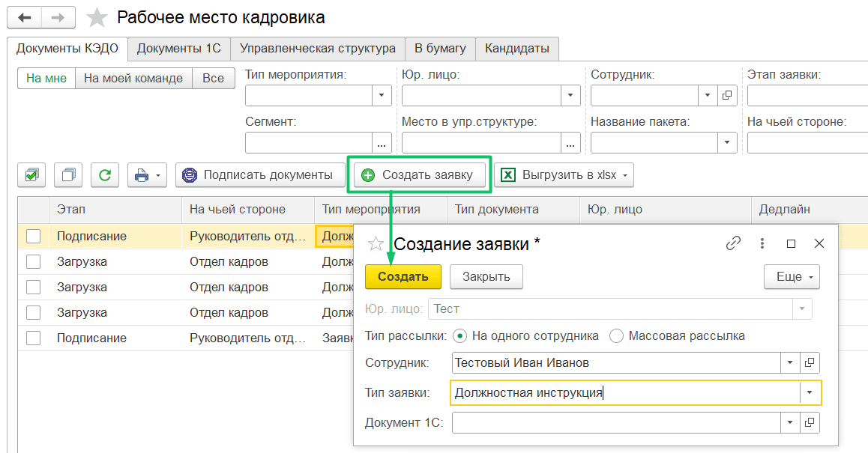Show documents assigned На мне
This screenshot has height=453, width=868.
coord(46,79)
